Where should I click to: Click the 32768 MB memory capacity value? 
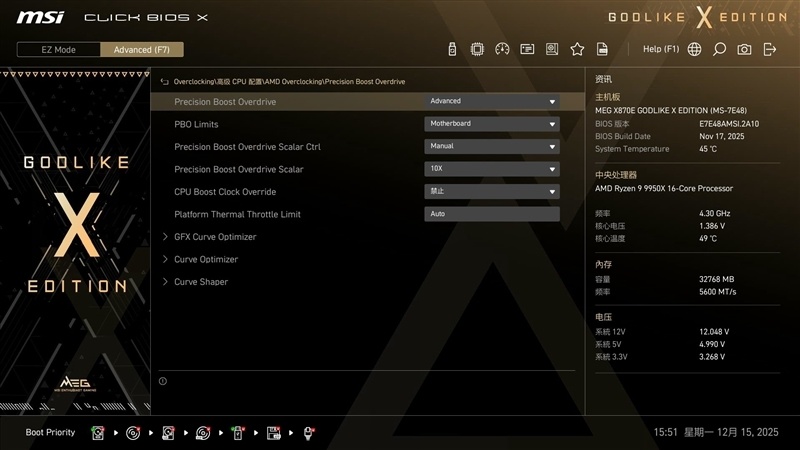pyautogui.click(x=716, y=279)
